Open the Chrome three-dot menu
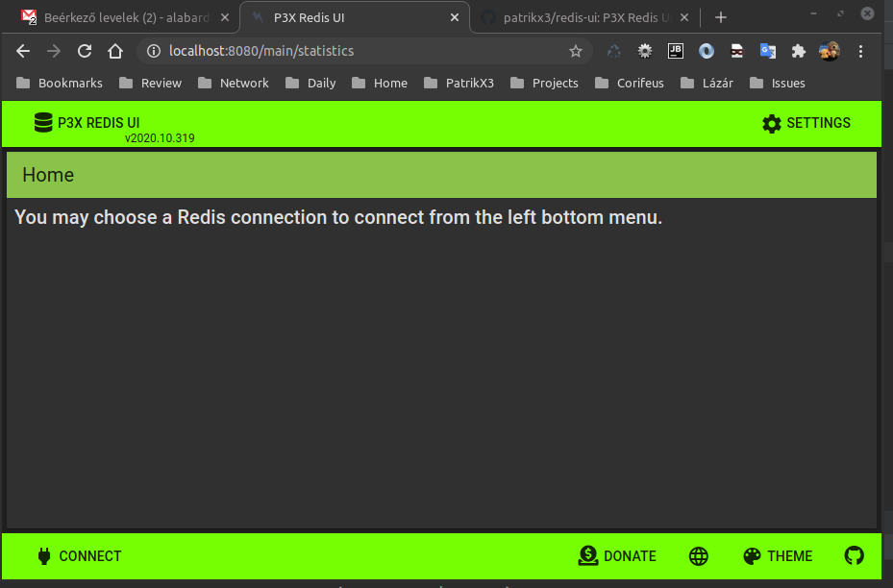This screenshot has height=588, width=893. tap(860, 51)
